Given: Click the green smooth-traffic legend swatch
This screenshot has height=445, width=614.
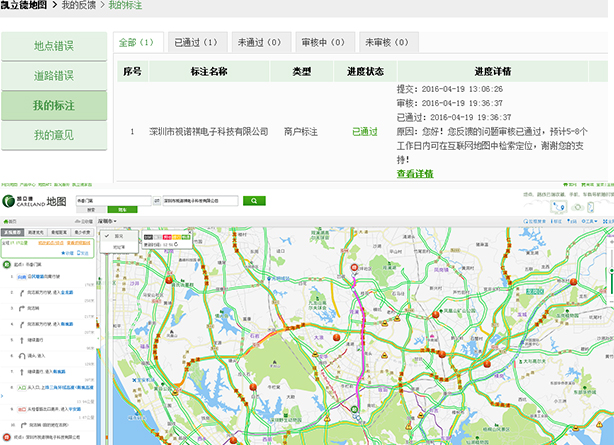Looking at the screenshot, I should pos(186,237).
